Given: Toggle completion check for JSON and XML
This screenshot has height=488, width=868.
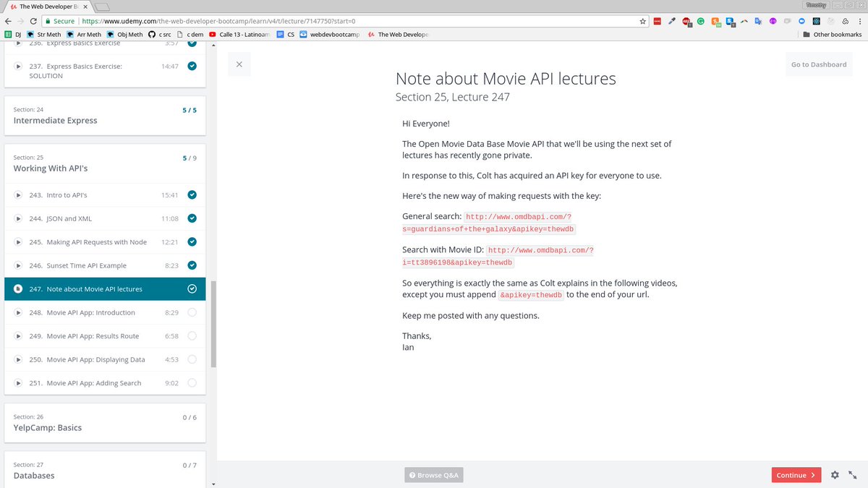Looking at the screenshot, I should click(x=192, y=218).
